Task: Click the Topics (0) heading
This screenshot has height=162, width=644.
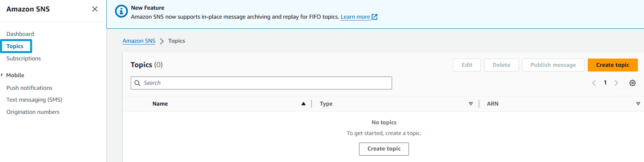Action: tap(147, 65)
